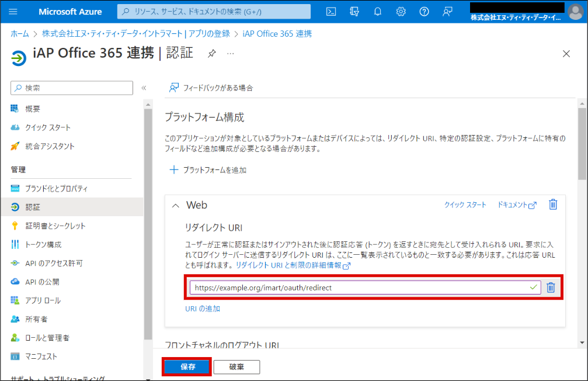
Task: Click URI の追加 link
Action: [202, 309]
